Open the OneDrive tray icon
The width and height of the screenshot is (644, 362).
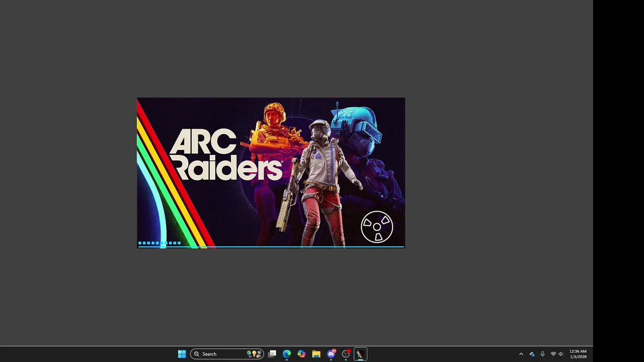tap(532, 354)
